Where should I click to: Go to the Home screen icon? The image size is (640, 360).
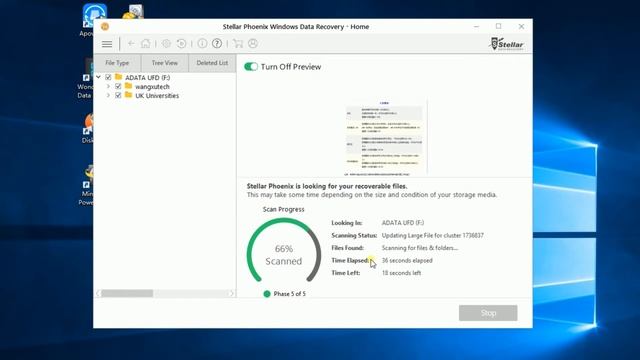146,43
